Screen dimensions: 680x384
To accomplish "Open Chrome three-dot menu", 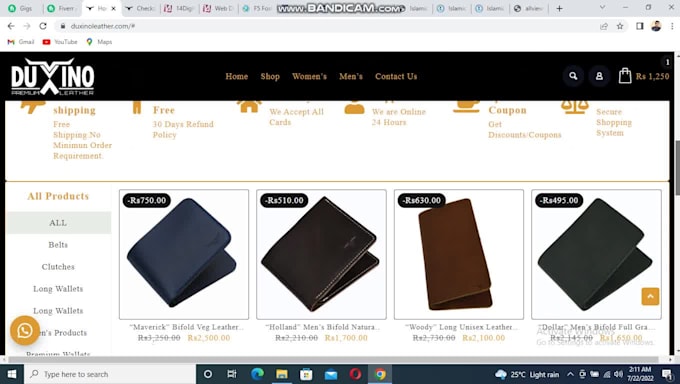I will point(672,26).
